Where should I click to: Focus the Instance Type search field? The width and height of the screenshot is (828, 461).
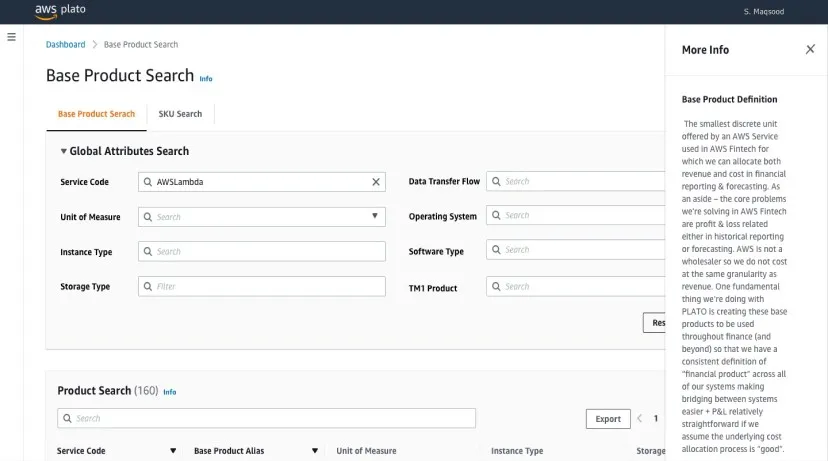(262, 251)
